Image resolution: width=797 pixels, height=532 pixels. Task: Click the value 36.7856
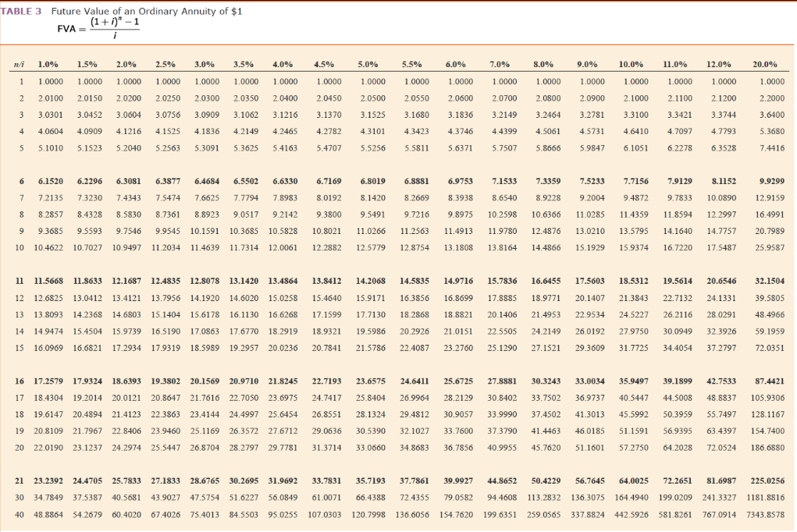click(458, 449)
